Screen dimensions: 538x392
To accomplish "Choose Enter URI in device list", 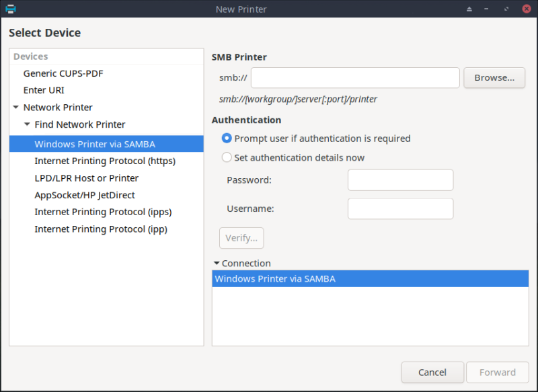I will (44, 90).
